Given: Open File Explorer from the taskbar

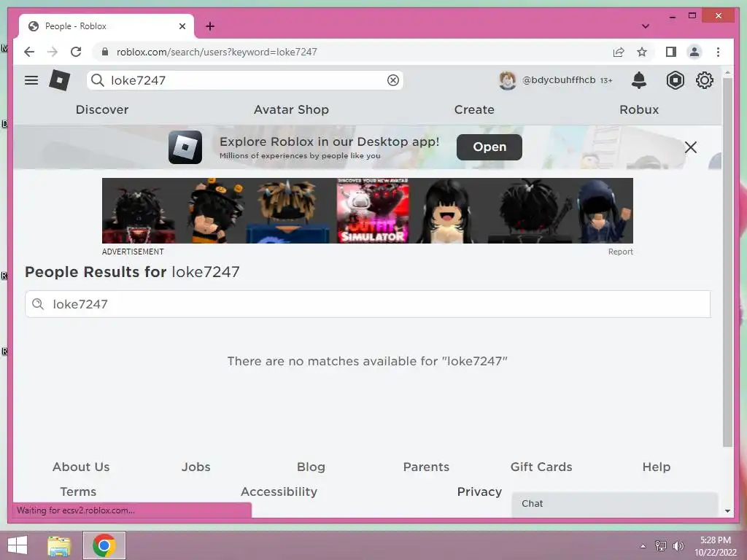Looking at the screenshot, I should 59,545.
